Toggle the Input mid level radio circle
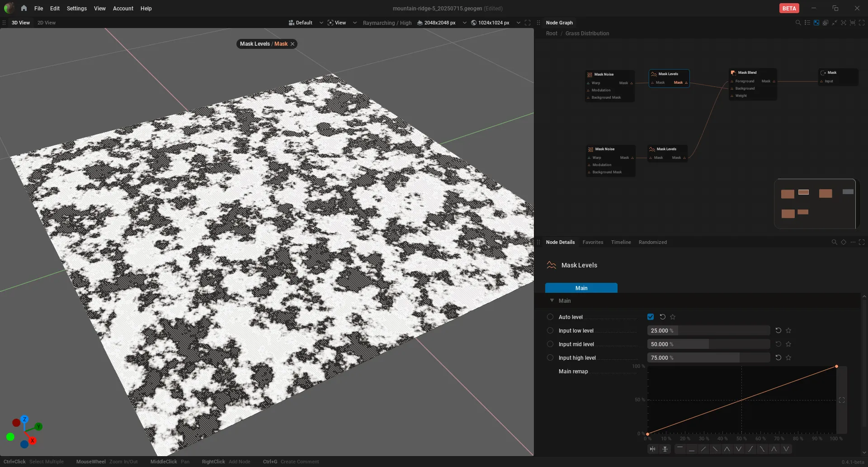Viewport: 868px width, 467px height. point(550,344)
